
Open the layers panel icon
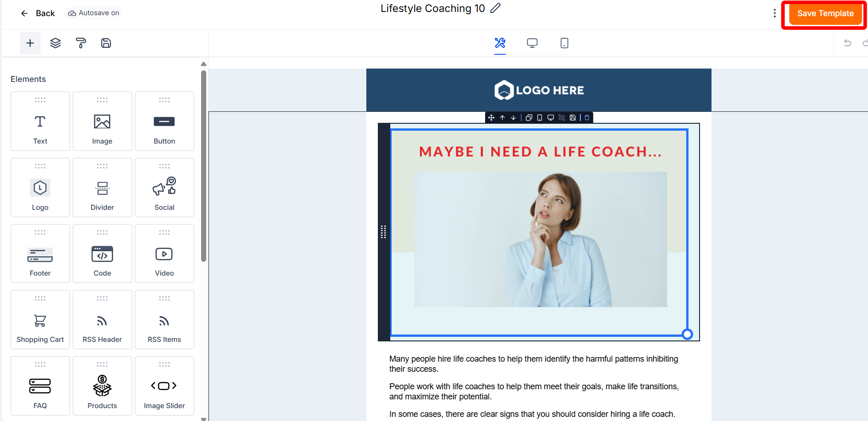55,43
